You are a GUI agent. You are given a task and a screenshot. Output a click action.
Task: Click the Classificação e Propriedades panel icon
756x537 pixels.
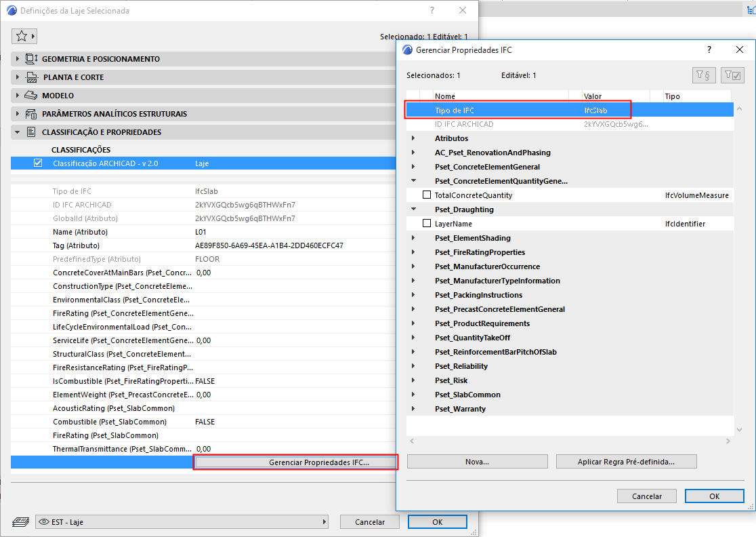31,132
